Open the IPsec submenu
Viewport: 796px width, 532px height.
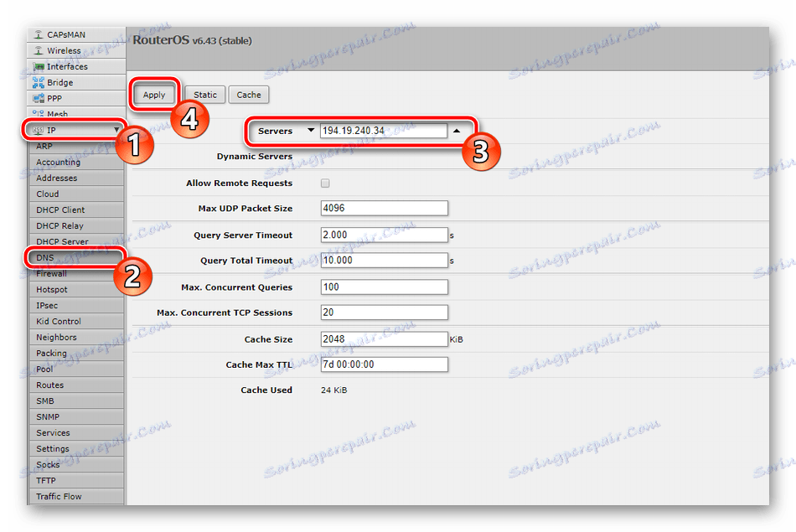click(76, 306)
